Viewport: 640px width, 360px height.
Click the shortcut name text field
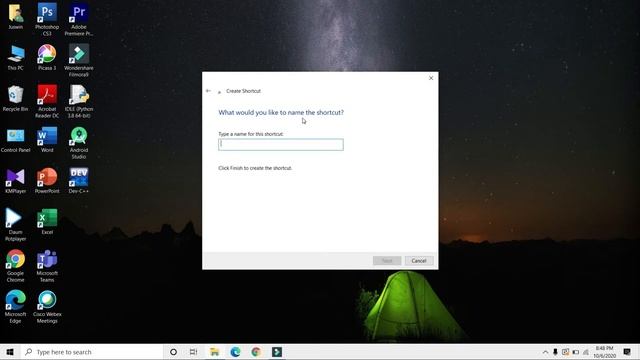281,144
